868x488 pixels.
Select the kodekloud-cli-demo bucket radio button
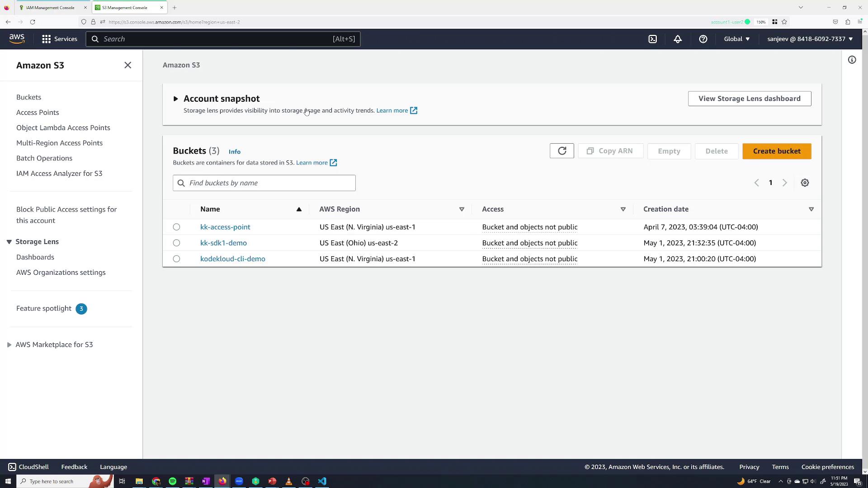point(176,258)
